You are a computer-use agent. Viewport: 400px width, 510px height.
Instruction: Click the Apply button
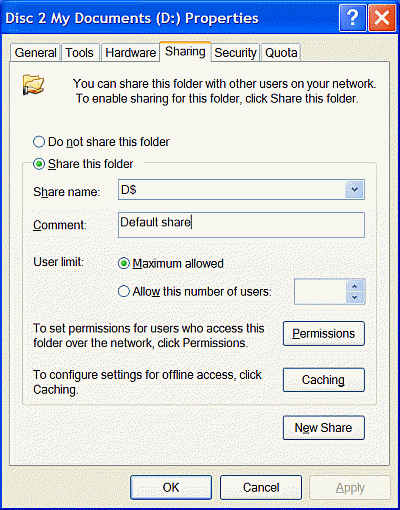[x=350, y=487]
